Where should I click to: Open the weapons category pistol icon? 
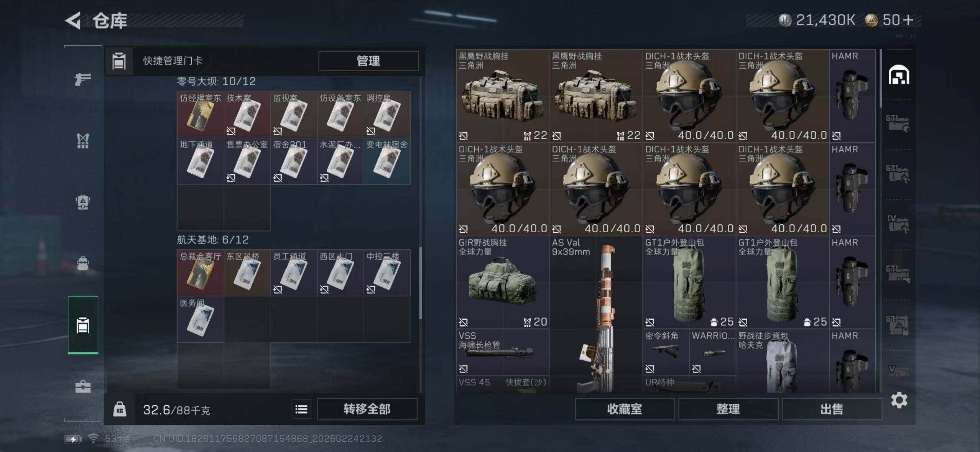(83, 79)
